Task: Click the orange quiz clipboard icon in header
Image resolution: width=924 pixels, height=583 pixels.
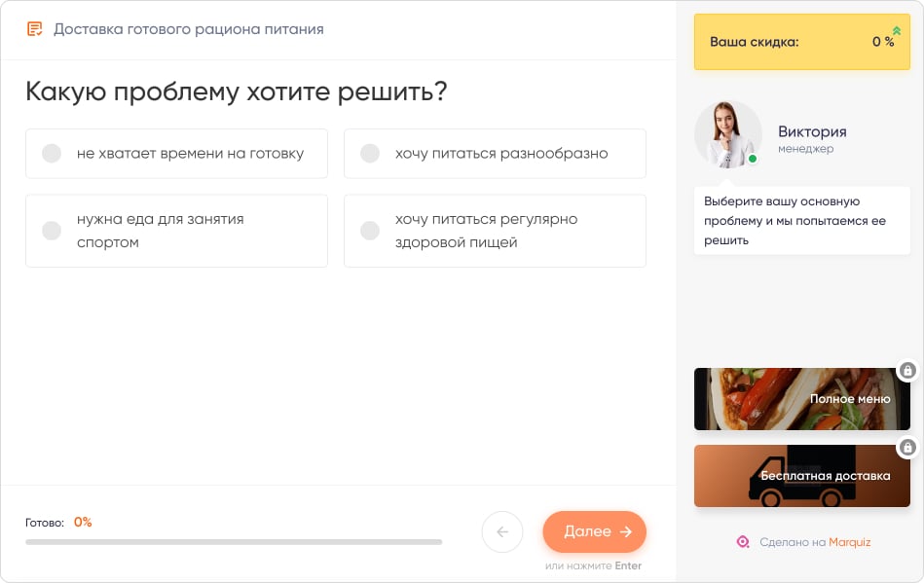Action: [x=35, y=29]
